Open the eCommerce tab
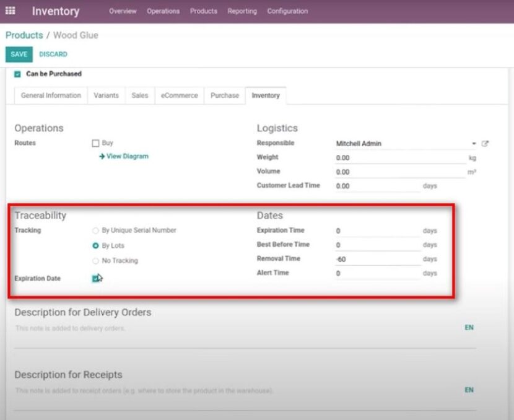Image resolution: width=514 pixels, height=420 pixels. [x=180, y=95]
